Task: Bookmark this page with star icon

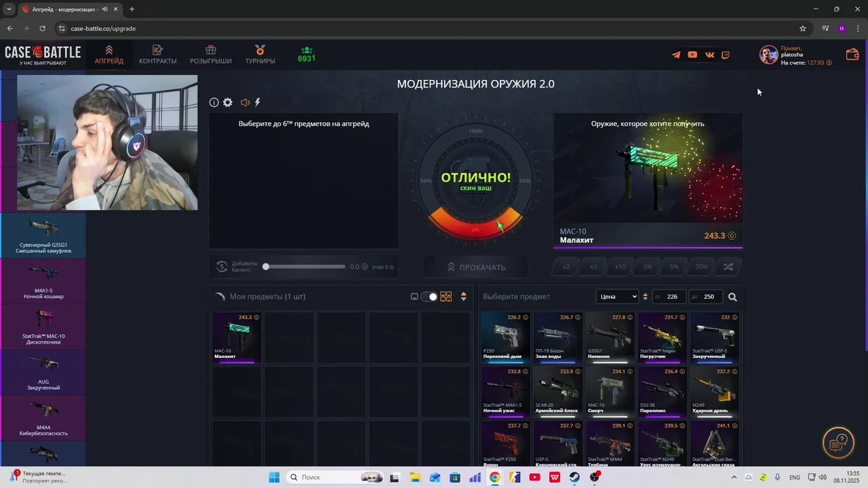Action: tap(803, 28)
